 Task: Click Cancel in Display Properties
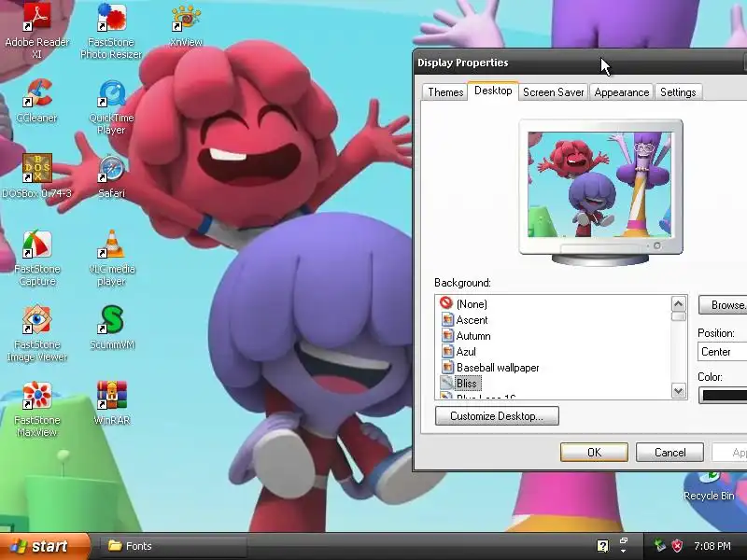coord(669,453)
